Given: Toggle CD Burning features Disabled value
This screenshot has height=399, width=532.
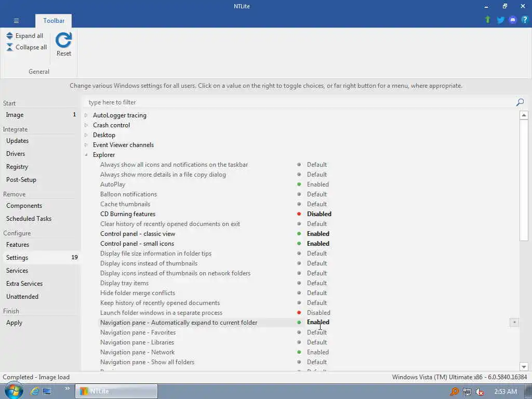Looking at the screenshot, I should pyautogui.click(x=319, y=214).
